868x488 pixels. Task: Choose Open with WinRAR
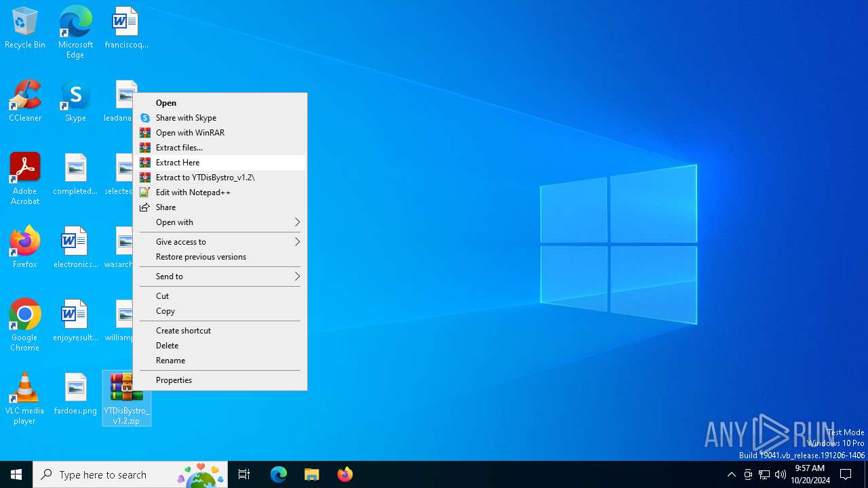coord(220,133)
